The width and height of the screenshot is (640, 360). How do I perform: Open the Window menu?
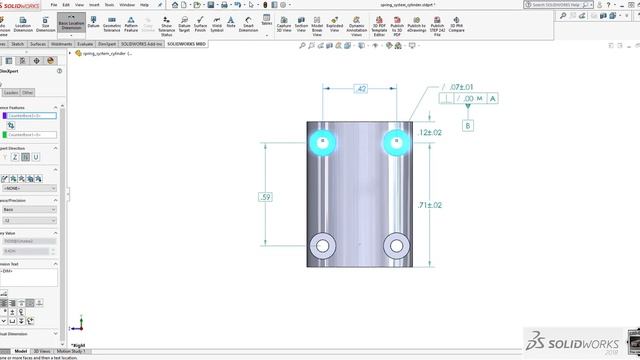(127, 5)
